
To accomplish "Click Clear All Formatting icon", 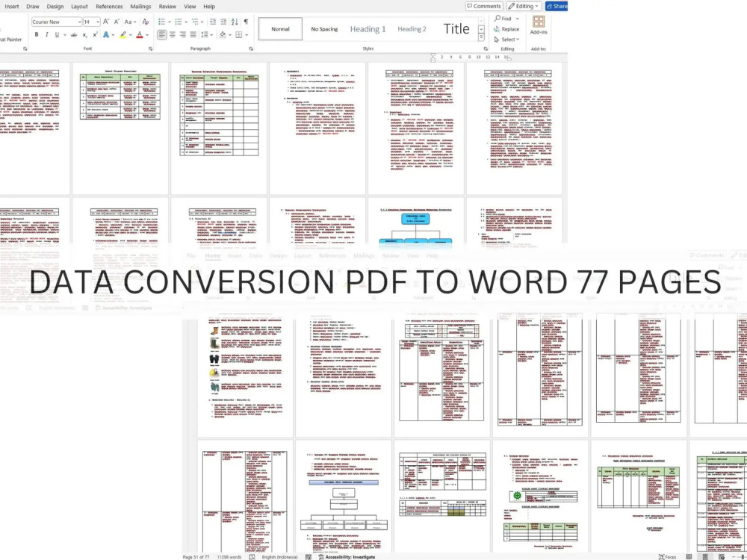I will [146, 22].
